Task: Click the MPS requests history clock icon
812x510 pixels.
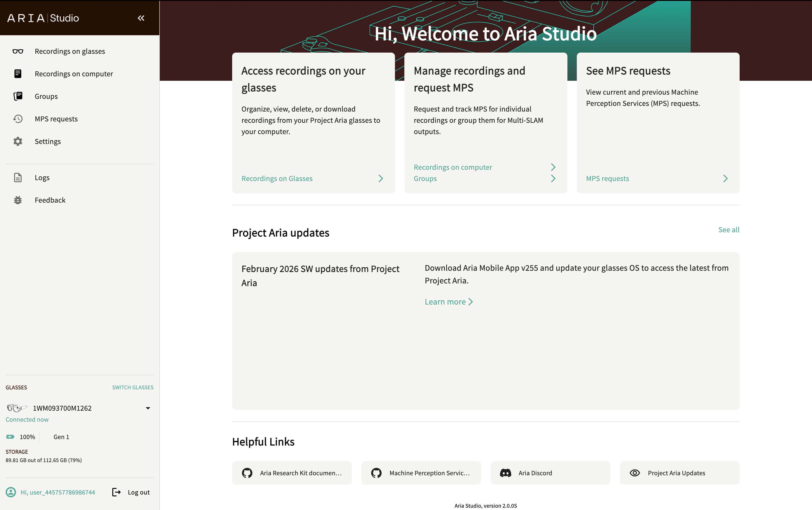Action: [x=18, y=119]
